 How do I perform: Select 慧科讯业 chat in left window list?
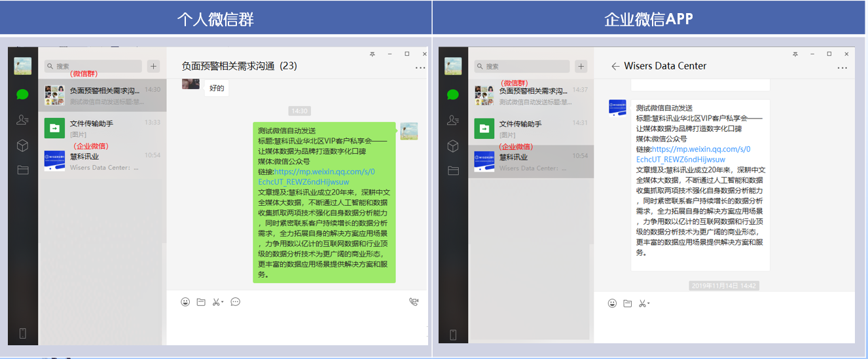[102, 161]
